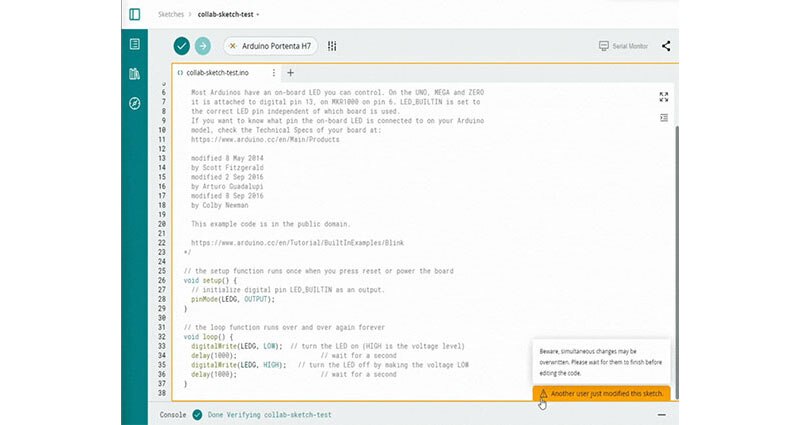Click the Upload arrow button

click(203, 46)
